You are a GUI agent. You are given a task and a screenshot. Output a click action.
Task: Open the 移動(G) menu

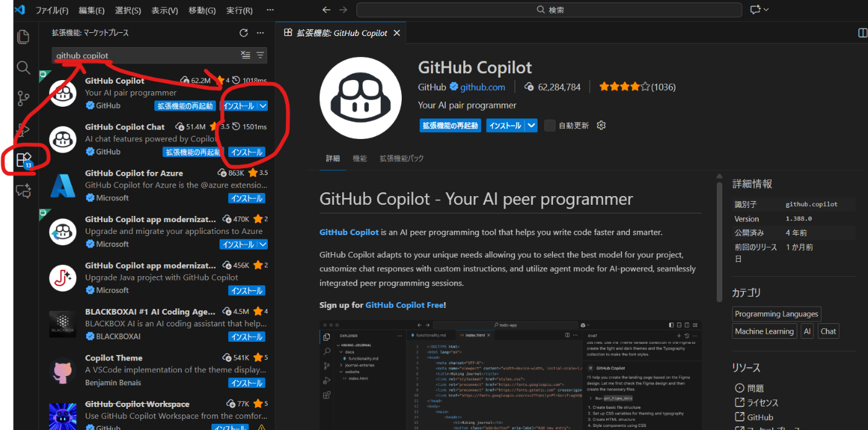[x=202, y=10]
